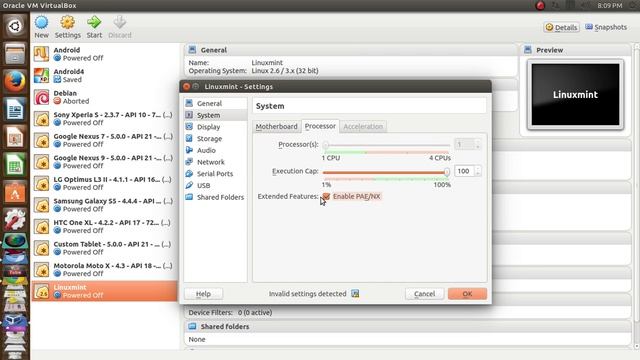This screenshot has height=360, width=640.
Task: Select the Motorola Moto X virtual machine
Action: 104,270
